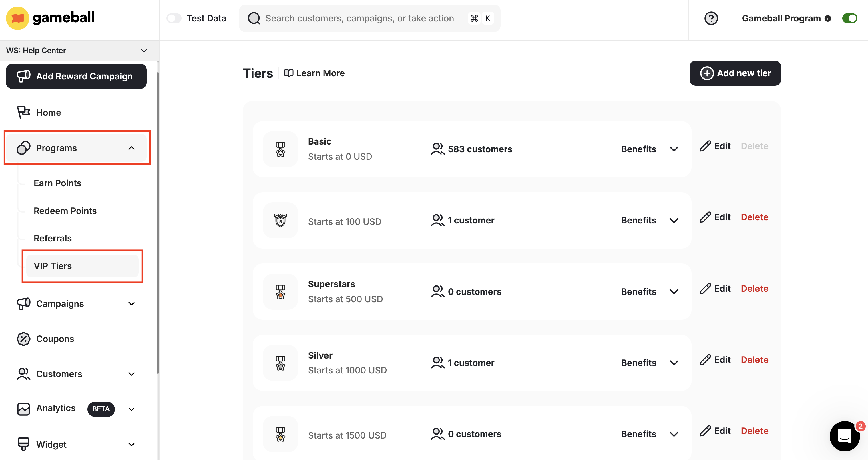Image resolution: width=868 pixels, height=460 pixels.
Task: Enable the Test Data toggle
Action: (x=174, y=18)
